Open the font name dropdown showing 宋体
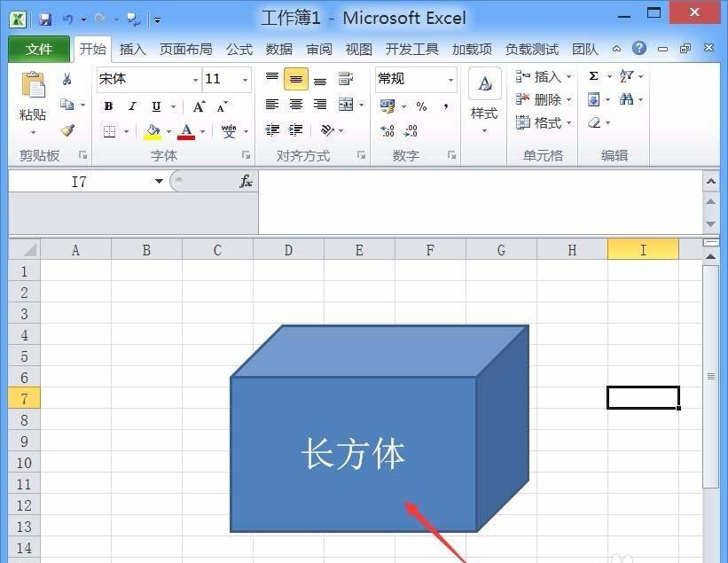728x563 pixels. (x=195, y=79)
